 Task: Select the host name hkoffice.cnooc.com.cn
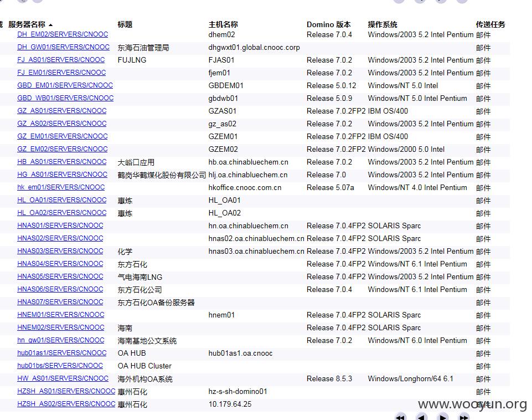click(x=245, y=187)
